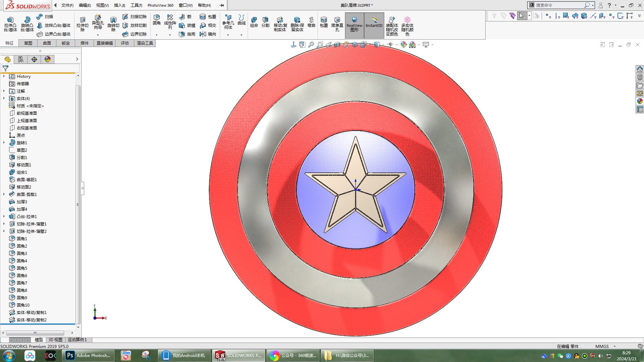
Task: Click the 删除/保留实体 delete body tool
Action: point(297,24)
